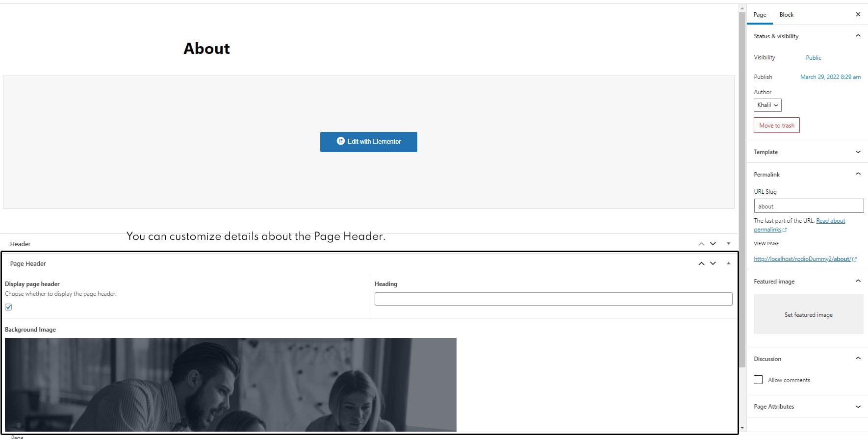The image size is (868, 439).
Task: Click the URL Slug input field
Action: pos(809,206)
